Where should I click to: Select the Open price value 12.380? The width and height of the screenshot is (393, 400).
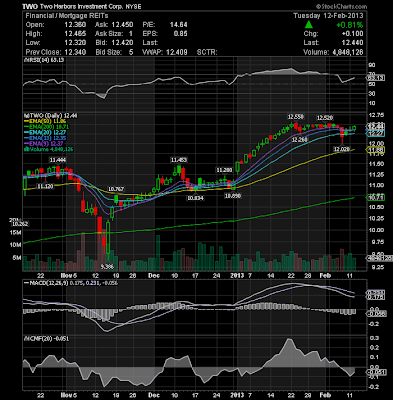coord(75,24)
